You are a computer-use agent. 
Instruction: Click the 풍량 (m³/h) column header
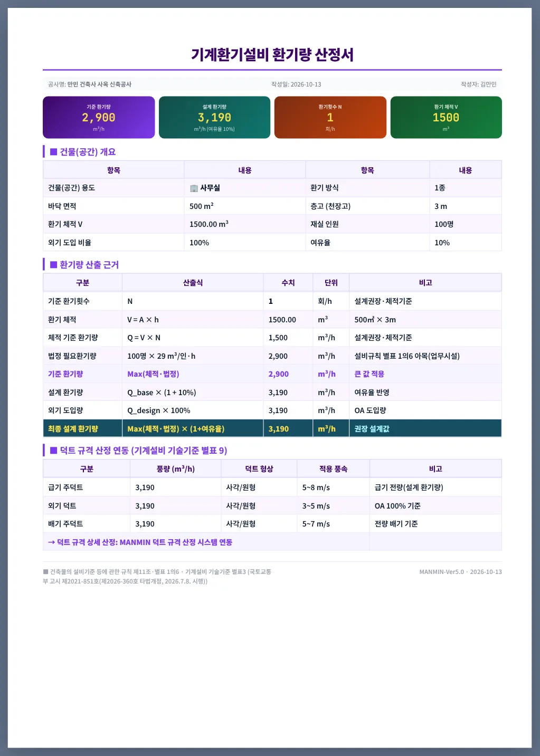coord(176,469)
